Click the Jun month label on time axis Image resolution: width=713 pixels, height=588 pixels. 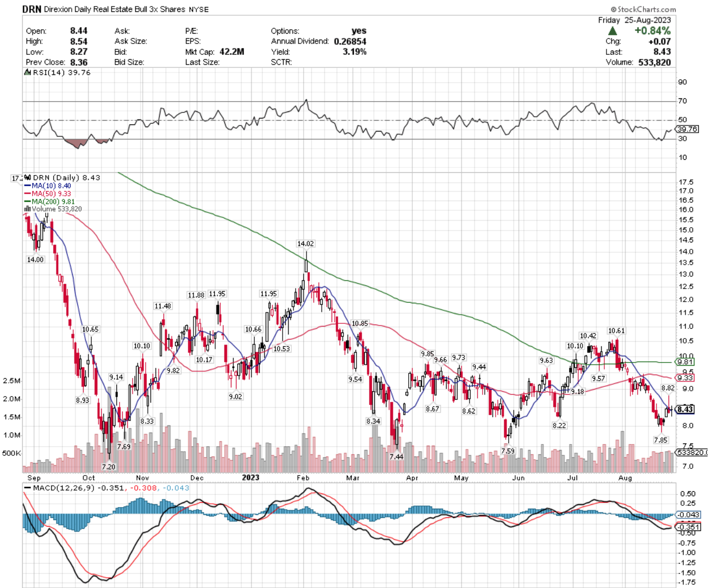click(x=518, y=478)
